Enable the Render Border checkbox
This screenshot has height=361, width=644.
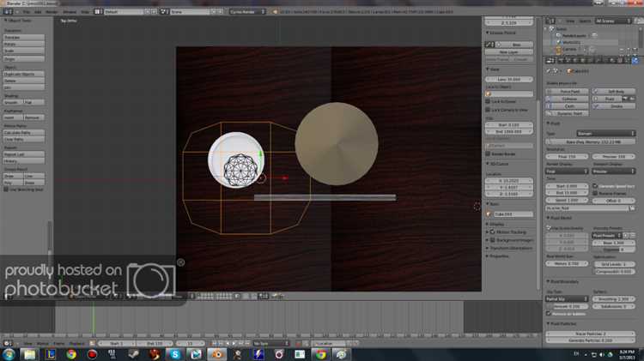coord(488,153)
